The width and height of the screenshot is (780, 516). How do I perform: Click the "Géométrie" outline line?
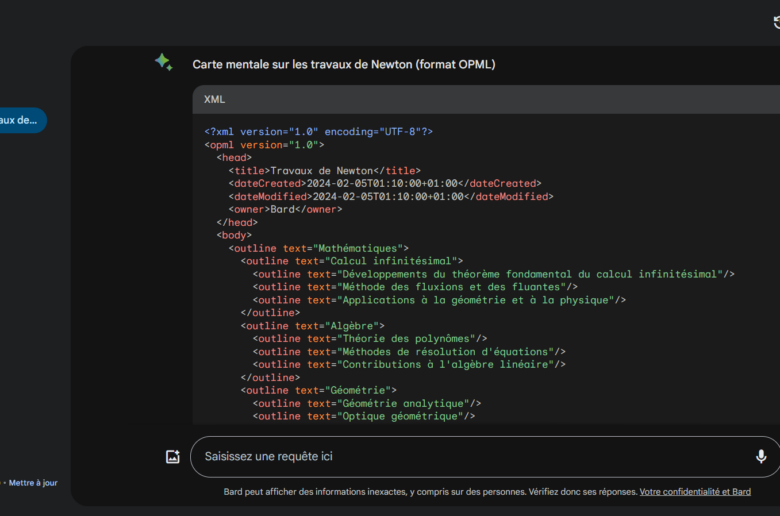[x=318, y=390]
